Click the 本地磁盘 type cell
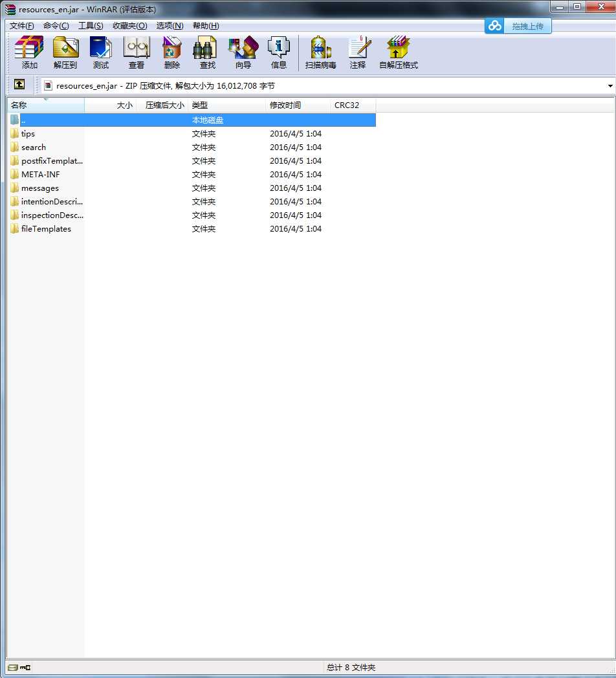This screenshot has height=678, width=616. [x=207, y=120]
